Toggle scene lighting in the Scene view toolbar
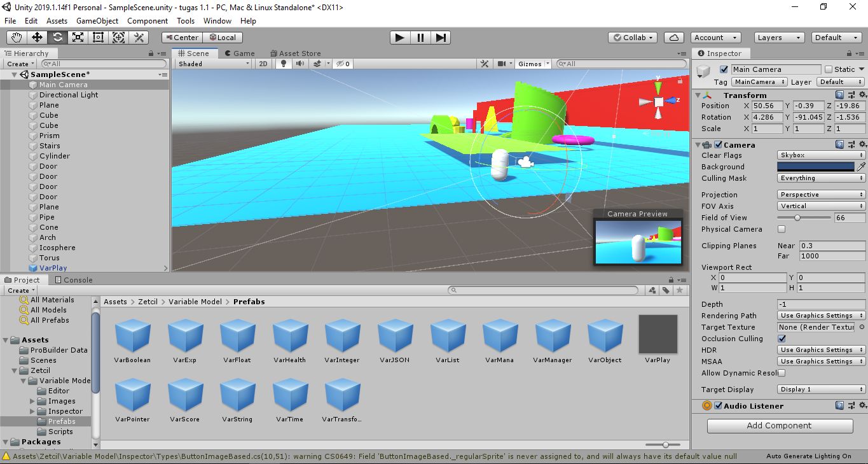868x464 pixels. coord(283,63)
